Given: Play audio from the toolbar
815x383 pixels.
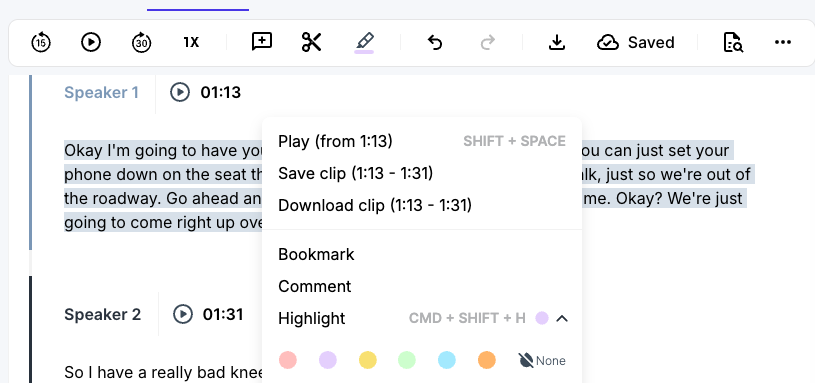Looking at the screenshot, I should pos(91,42).
